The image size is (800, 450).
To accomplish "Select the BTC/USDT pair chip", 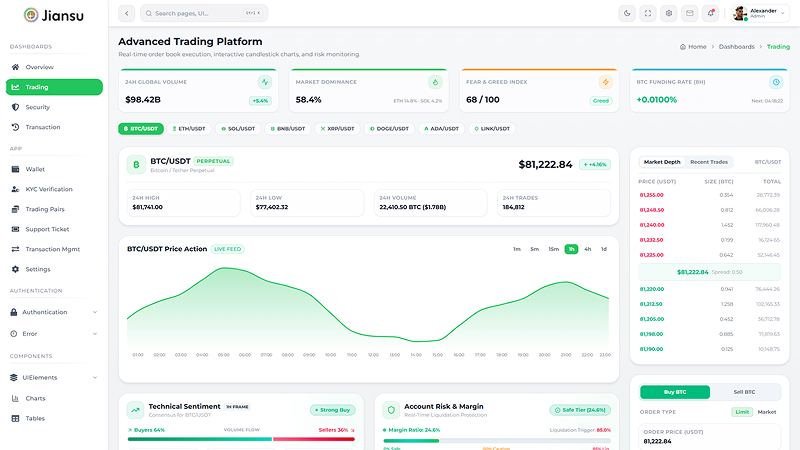I will 141,129.
